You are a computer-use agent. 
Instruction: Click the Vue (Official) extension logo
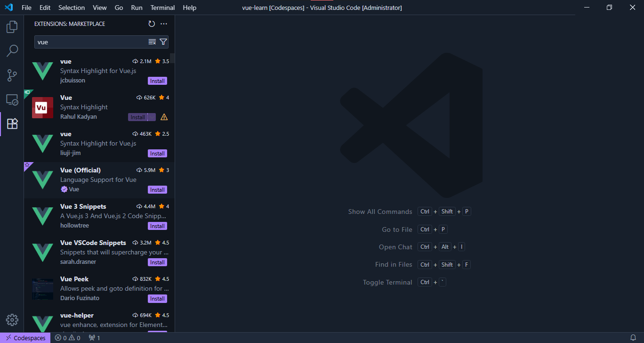(x=42, y=180)
